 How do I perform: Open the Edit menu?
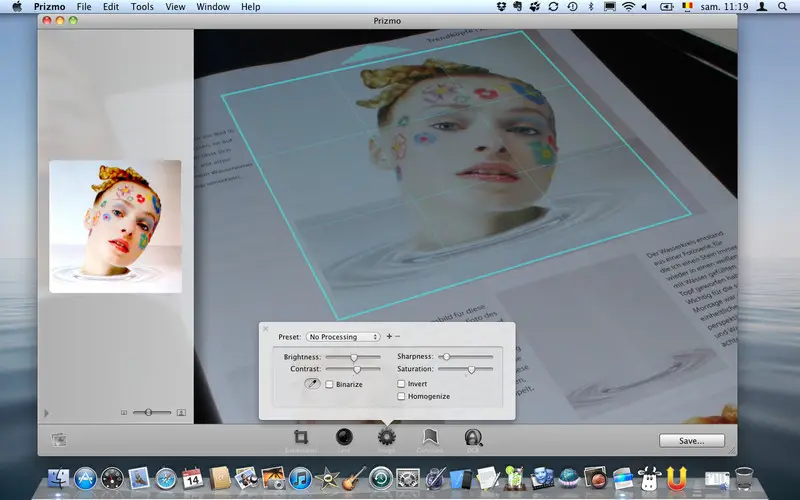[111, 7]
